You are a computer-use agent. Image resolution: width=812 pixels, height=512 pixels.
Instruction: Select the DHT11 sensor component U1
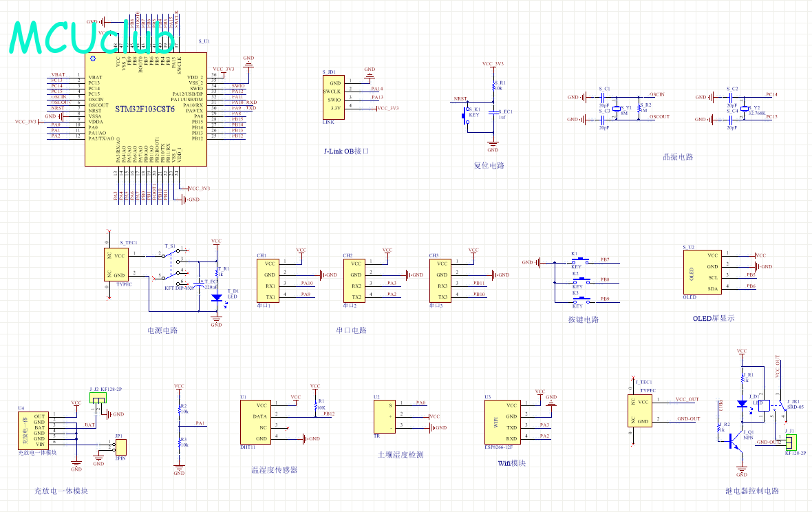pos(255,421)
